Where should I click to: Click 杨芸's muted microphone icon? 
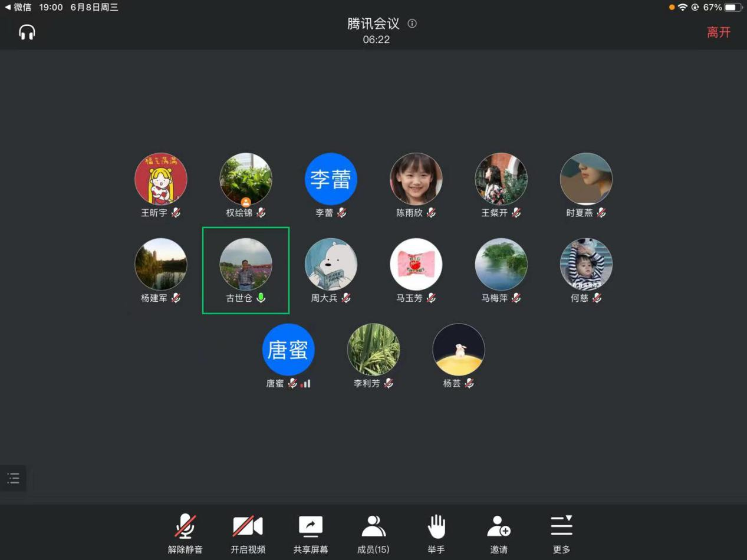point(469,383)
